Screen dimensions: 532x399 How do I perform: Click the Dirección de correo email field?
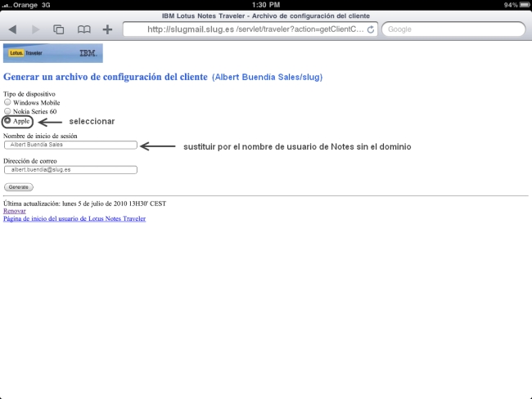coord(70,169)
